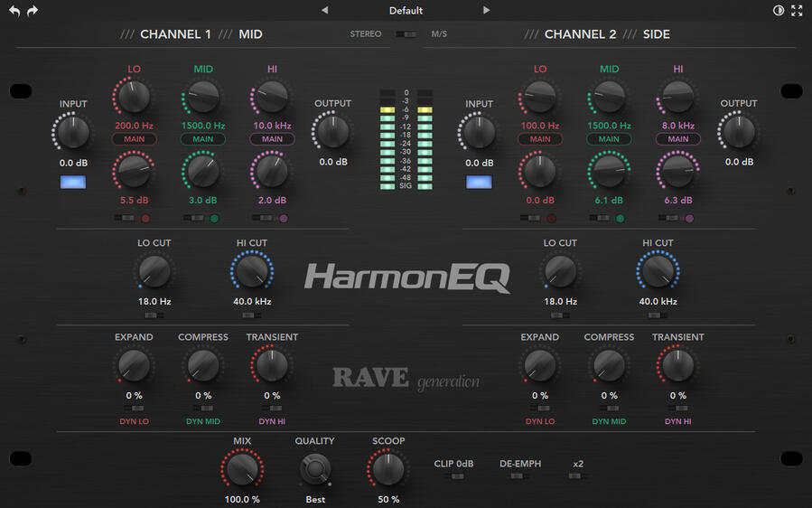Click Channel 2 HI gain knob at 6.3 dB
Image resolution: width=812 pixels, height=508 pixels.
click(x=678, y=172)
